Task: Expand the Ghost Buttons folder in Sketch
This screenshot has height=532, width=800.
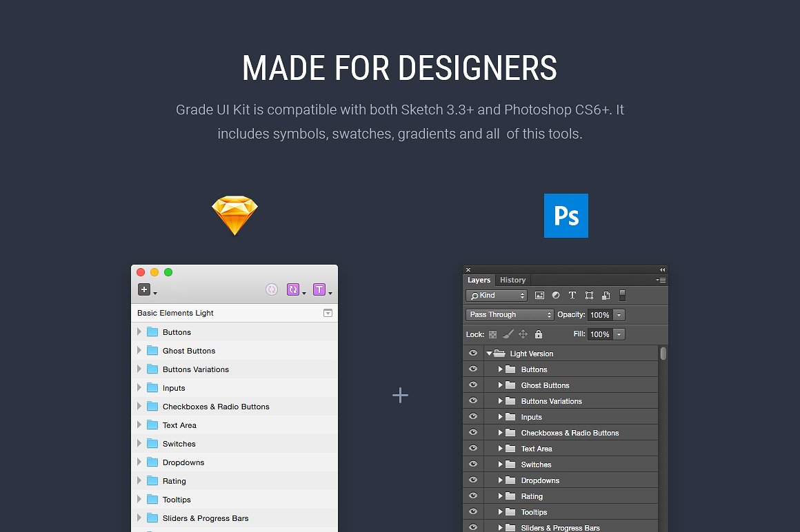Action: click(x=140, y=350)
